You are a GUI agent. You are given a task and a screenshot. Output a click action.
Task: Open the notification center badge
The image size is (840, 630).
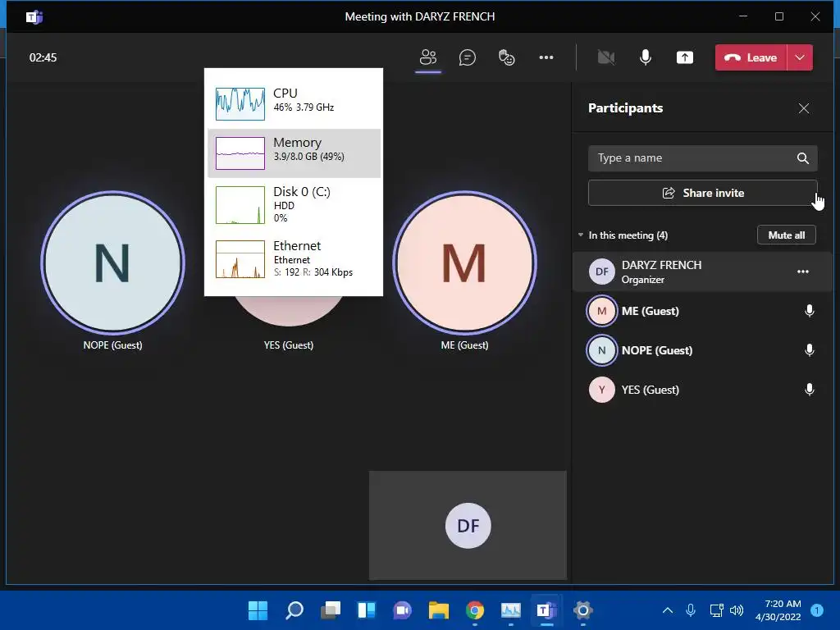(817, 610)
